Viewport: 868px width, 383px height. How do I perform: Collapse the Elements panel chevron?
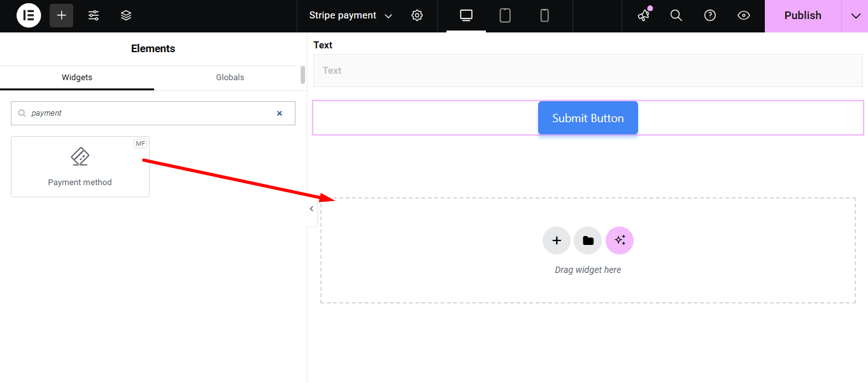(311, 208)
